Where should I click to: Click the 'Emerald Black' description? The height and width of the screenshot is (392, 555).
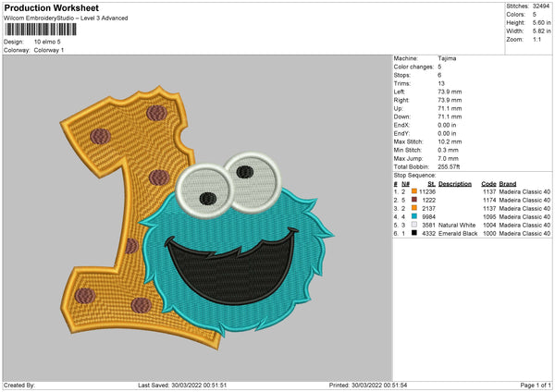coord(458,234)
